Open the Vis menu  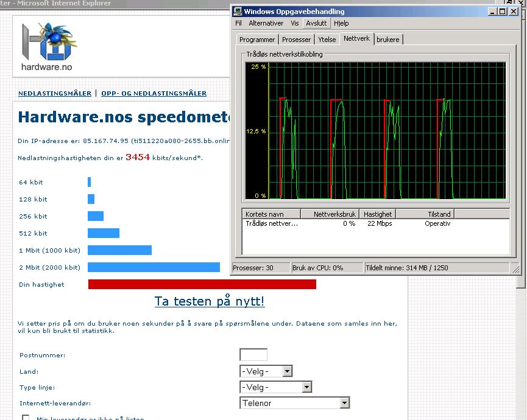click(x=295, y=23)
